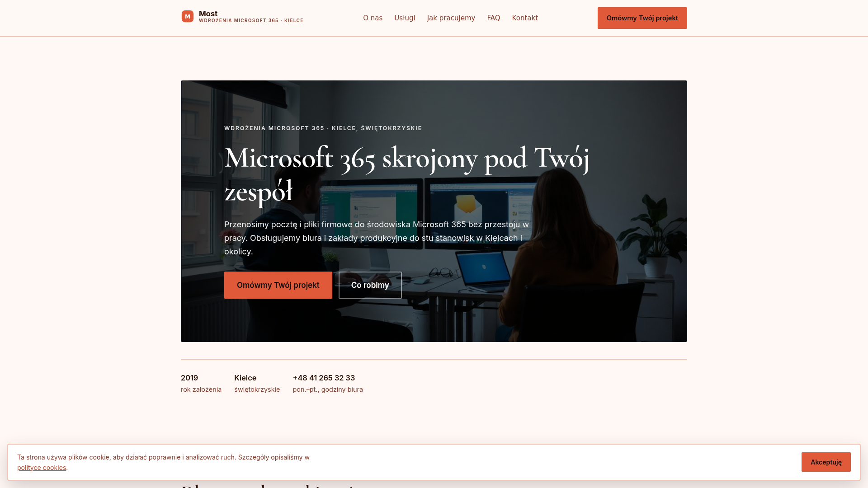
Task: Click the Kielce location text
Action: point(245,378)
